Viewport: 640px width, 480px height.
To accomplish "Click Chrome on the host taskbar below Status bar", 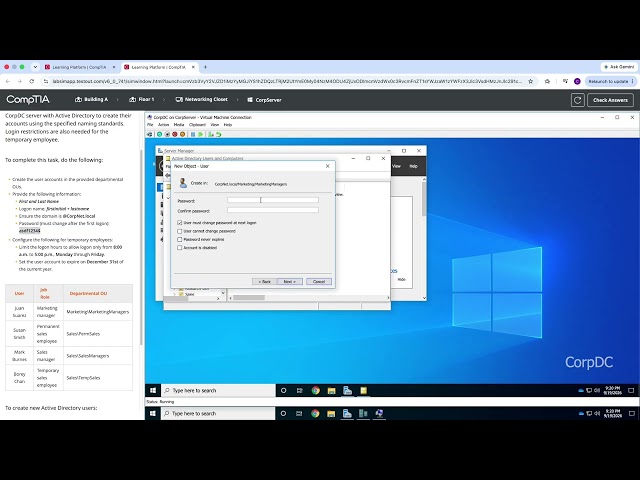I will point(315,413).
